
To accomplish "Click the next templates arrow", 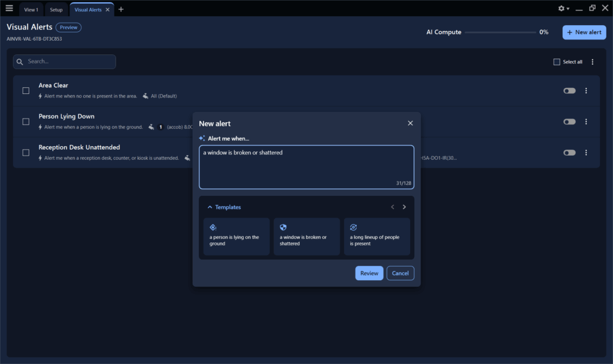I will pos(404,207).
